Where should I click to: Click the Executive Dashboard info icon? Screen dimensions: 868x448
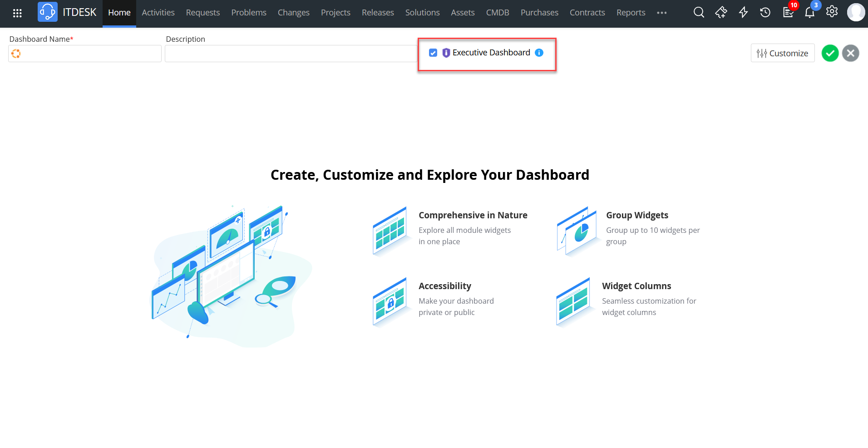pos(539,53)
